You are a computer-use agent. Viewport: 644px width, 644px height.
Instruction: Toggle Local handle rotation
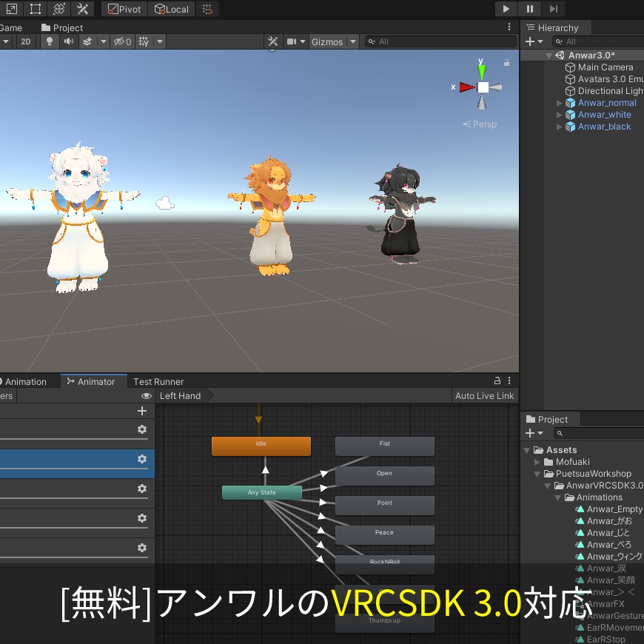pyautogui.click(x=171, y=9)
